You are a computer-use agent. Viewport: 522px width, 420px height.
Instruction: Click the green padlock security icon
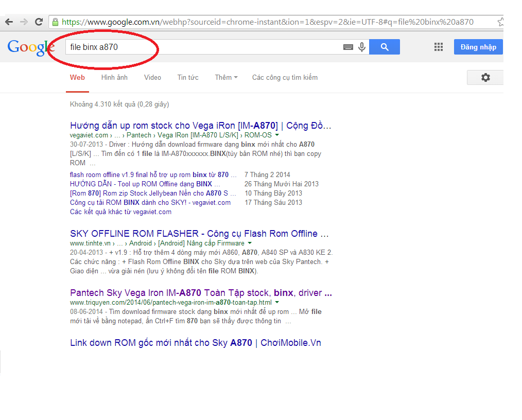coord(55,22)
